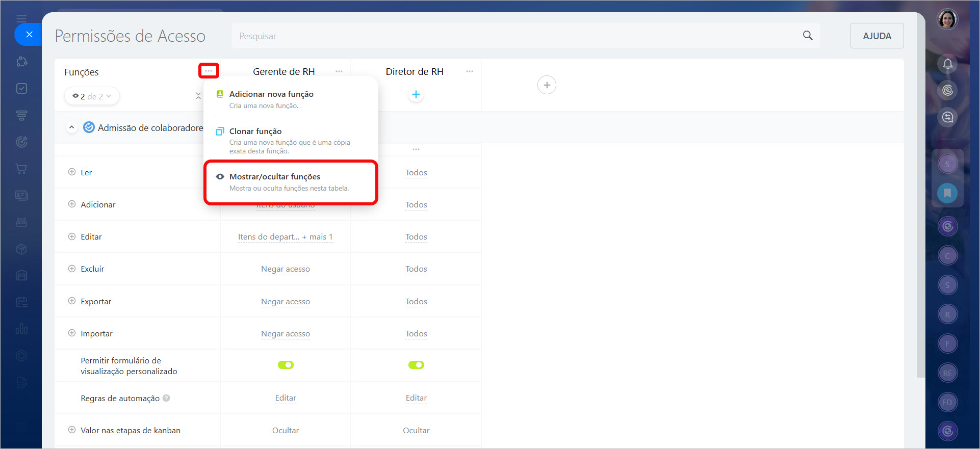Click 'Ocultar' kanban value for Gerente de RH
Image resolution: width=980 pixels, height=449 pixels.
click(286, 431)
